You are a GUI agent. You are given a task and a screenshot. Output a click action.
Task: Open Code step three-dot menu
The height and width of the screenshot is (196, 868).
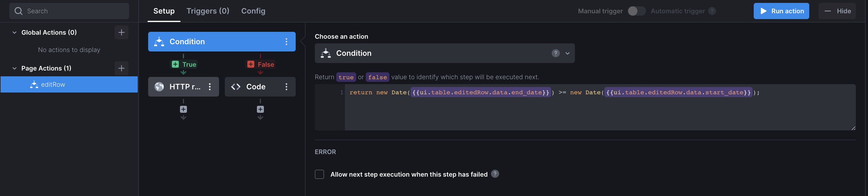286,87
